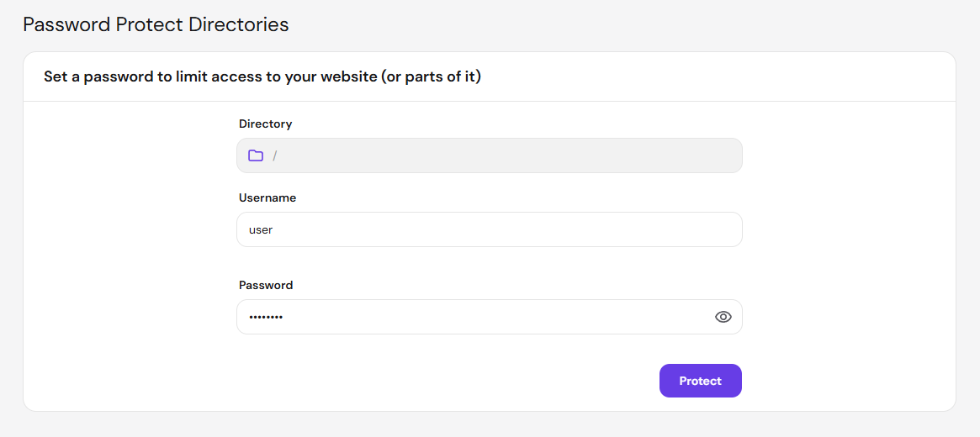
Task: Click the "Username" field label
Action: (268, 197)
